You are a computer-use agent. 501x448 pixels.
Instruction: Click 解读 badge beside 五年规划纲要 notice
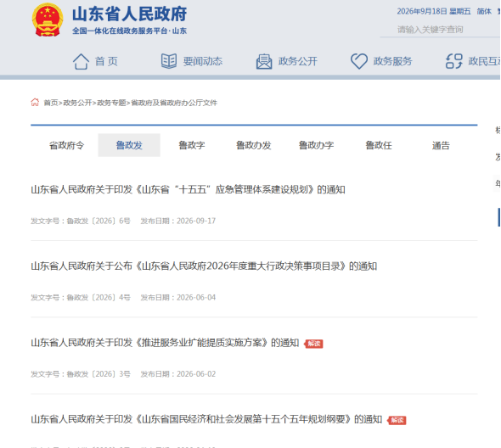[x=397, y=420]
